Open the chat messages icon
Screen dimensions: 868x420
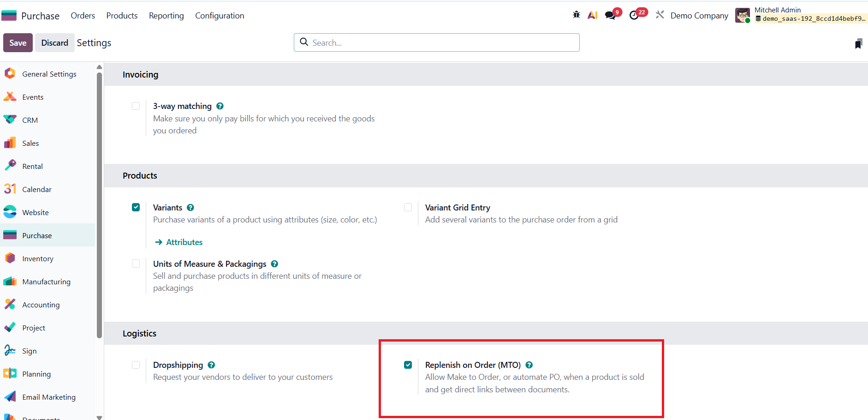610,15
